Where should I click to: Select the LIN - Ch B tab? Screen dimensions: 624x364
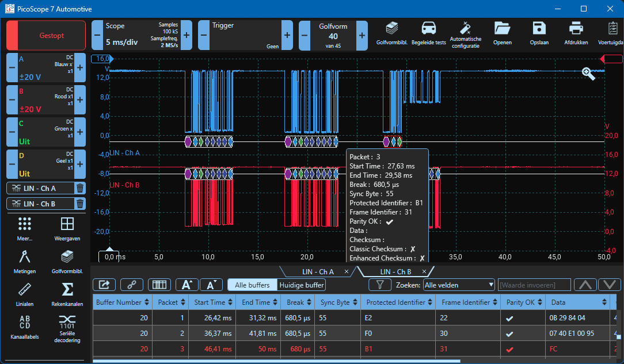point(396,271)
